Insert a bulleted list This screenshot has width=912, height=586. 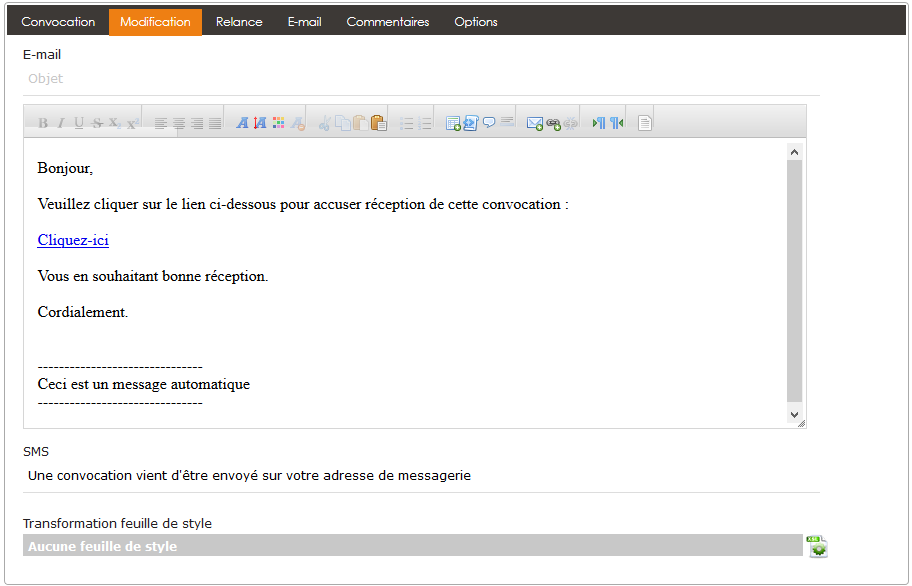tap(407, 123)
